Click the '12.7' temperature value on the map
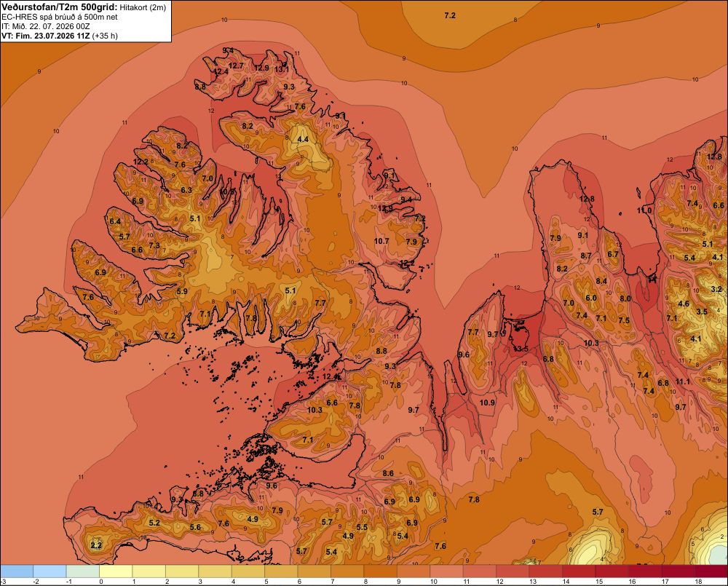This screenshot has width=728, height=586. click(x=236, y=66)
